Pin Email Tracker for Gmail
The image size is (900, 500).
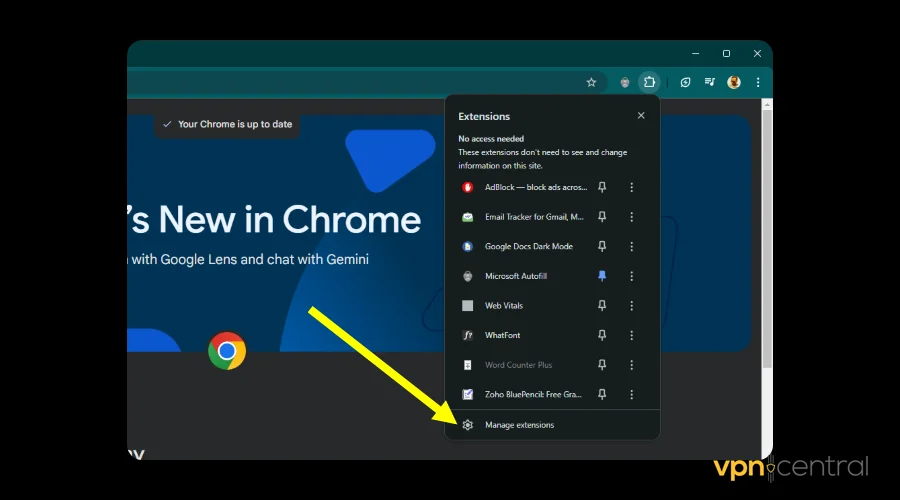(x=602, y=216)
